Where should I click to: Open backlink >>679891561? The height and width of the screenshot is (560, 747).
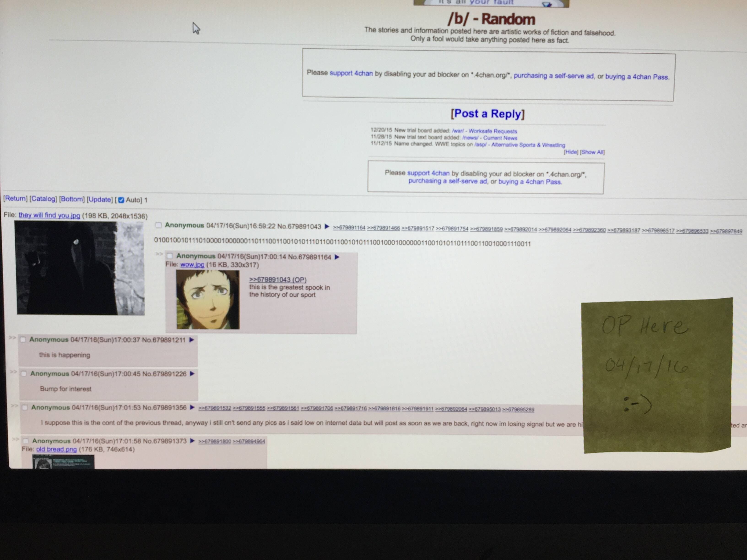pyautogui.click(x=283, y=408)
